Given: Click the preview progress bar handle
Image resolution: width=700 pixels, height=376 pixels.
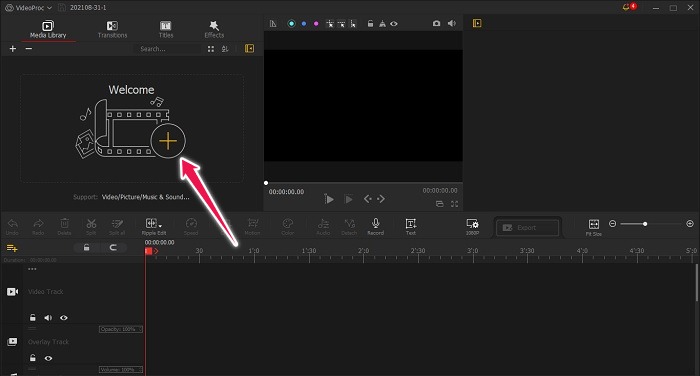Looking at the screenshot, I should 266,183.
